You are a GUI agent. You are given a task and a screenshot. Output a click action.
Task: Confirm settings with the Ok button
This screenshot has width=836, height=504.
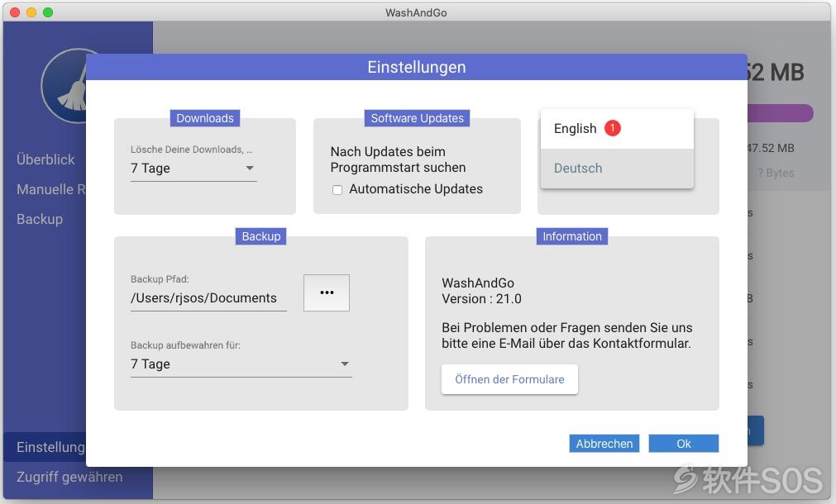(x=684, y=443)
